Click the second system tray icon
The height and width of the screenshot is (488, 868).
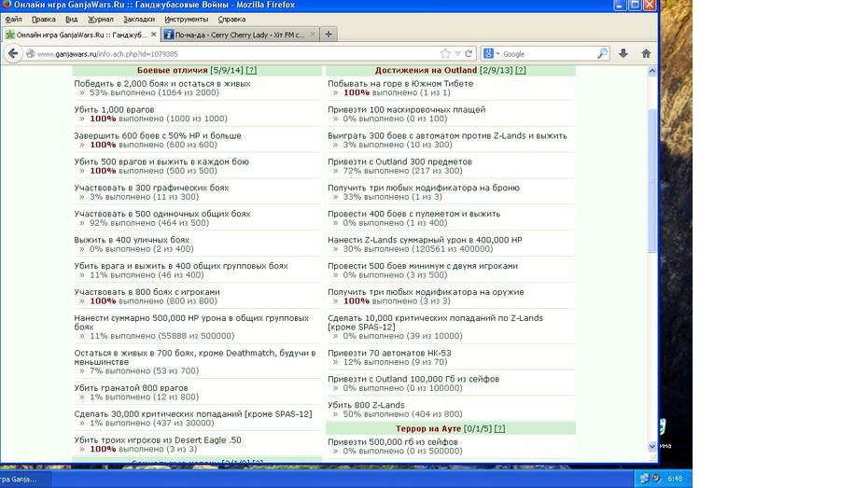656,479
